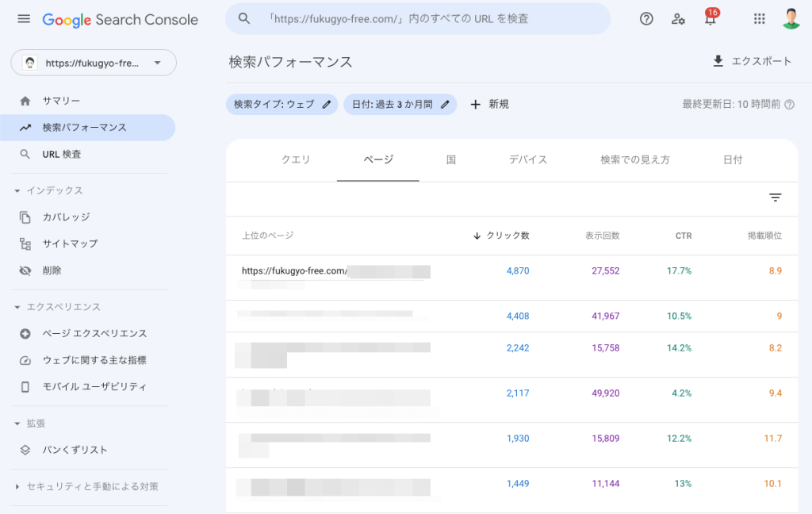Sort by クリック数 column header
This screenshot has height=514, width=812.
coord(501,236)
